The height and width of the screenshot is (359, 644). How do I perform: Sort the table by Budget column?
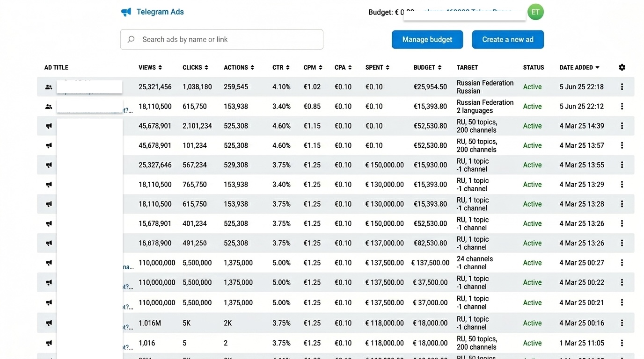[x=427, y=67]
